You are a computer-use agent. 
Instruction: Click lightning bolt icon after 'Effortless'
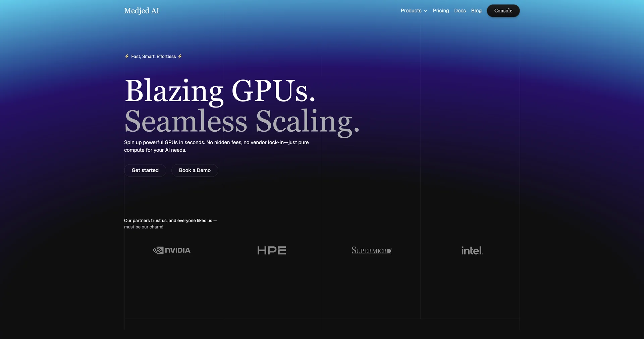click(x=180, y=56)
